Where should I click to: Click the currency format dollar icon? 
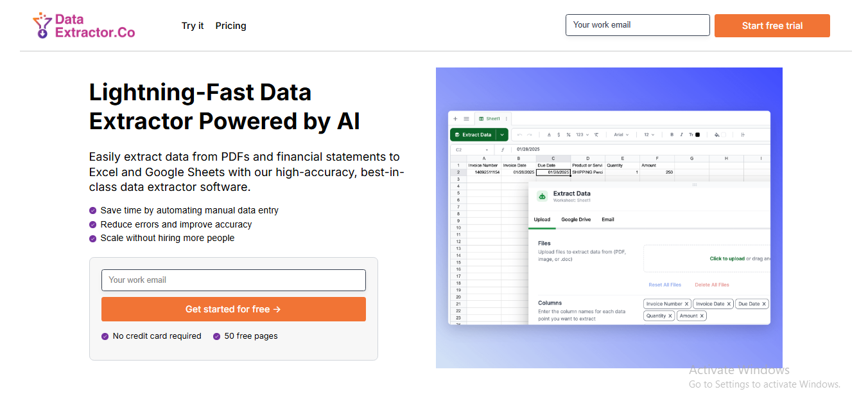559,135
